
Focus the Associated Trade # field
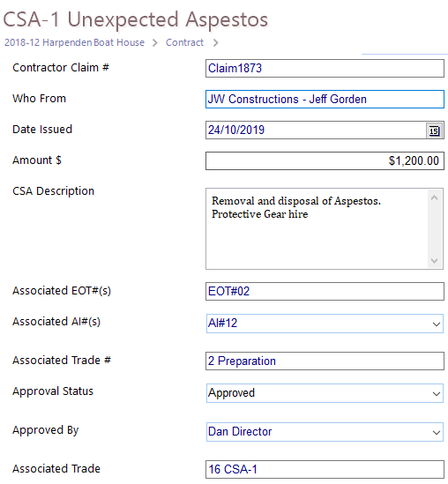[325, 361]
